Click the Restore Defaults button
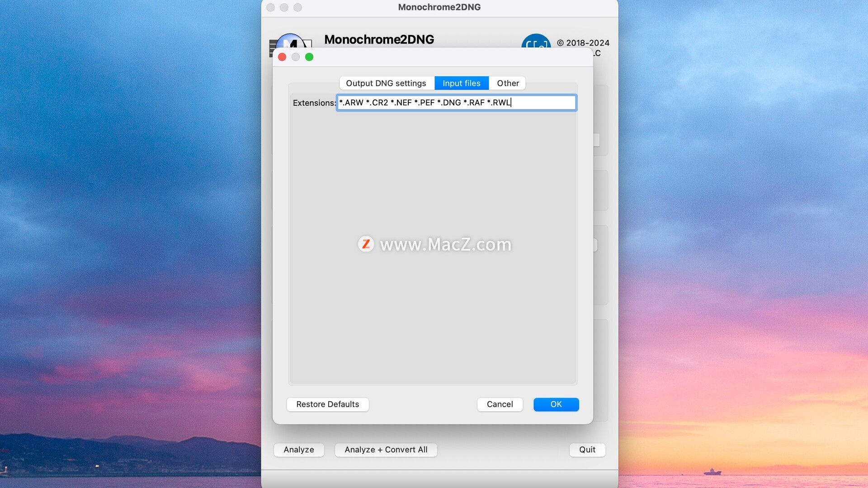868x488 pixels. click(327, 404)
